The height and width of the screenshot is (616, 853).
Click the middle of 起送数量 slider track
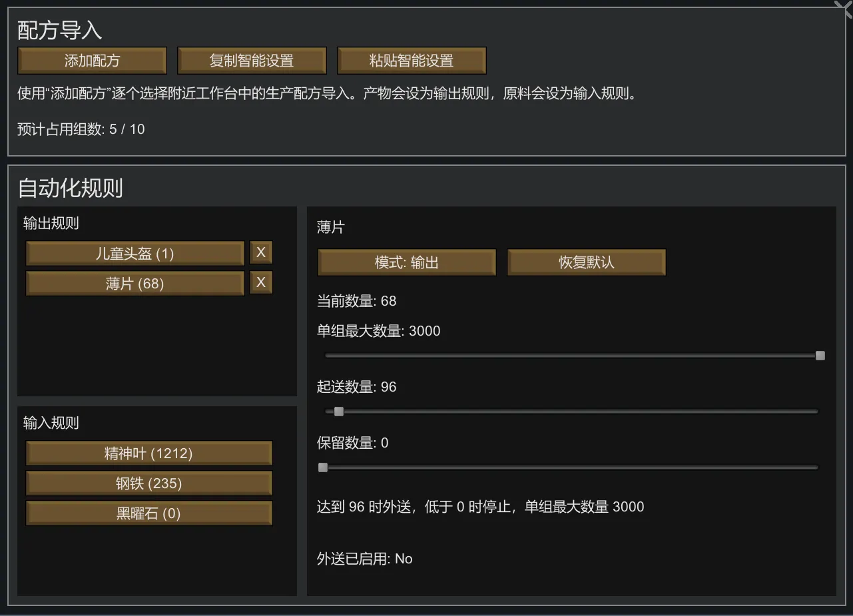coord(571,412)
